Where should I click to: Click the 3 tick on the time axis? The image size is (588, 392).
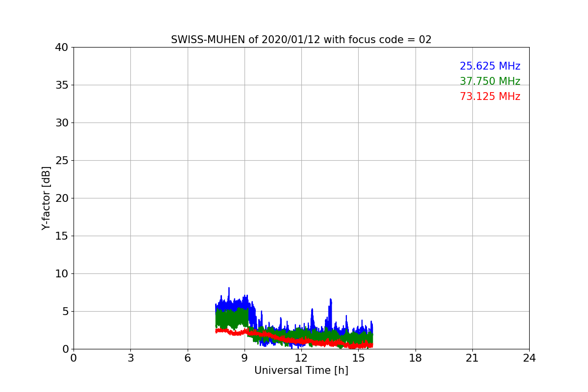click(x=130, y=358)
